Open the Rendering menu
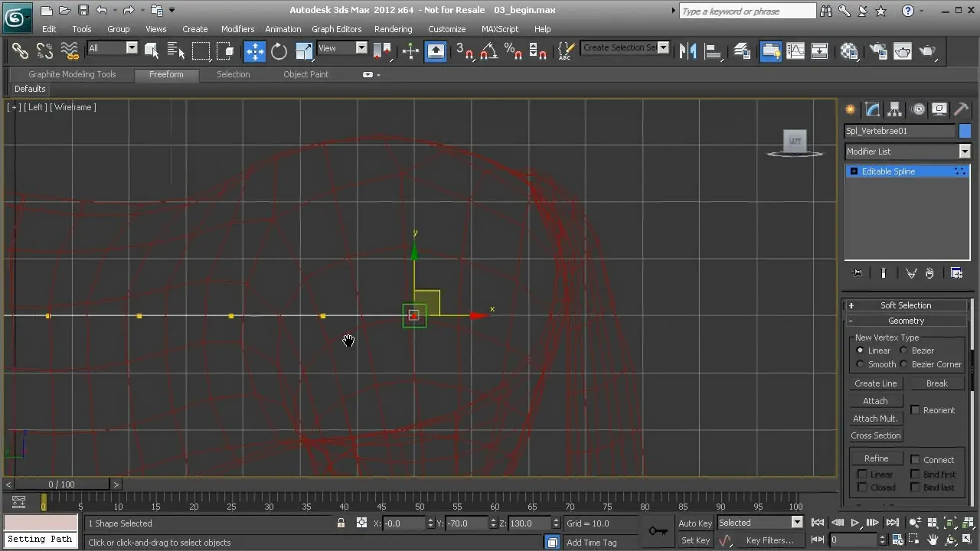980x551 pixels. [x=393, y=29]
